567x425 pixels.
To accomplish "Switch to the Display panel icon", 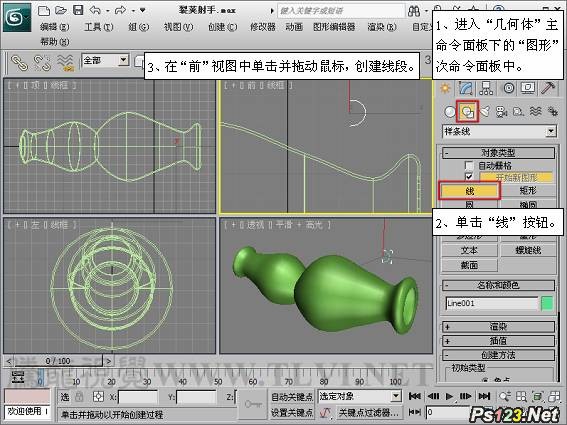I will pos(528,88).
